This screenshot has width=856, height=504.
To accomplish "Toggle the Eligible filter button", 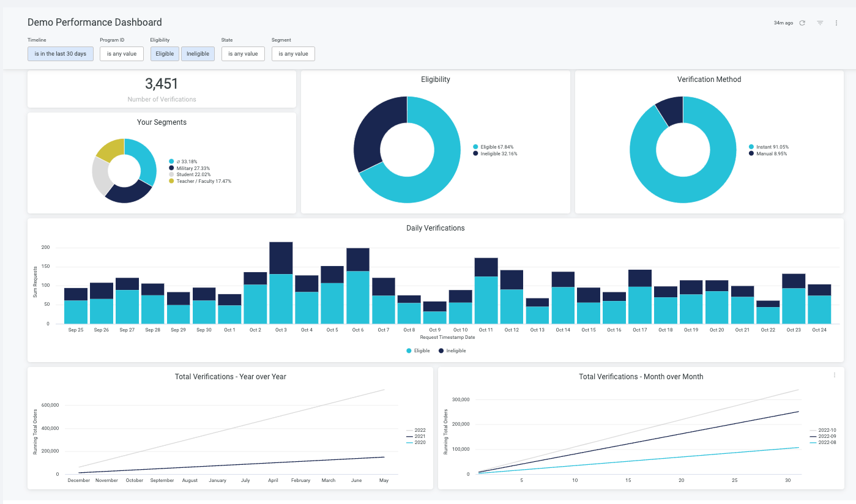I will pos(165,54).
